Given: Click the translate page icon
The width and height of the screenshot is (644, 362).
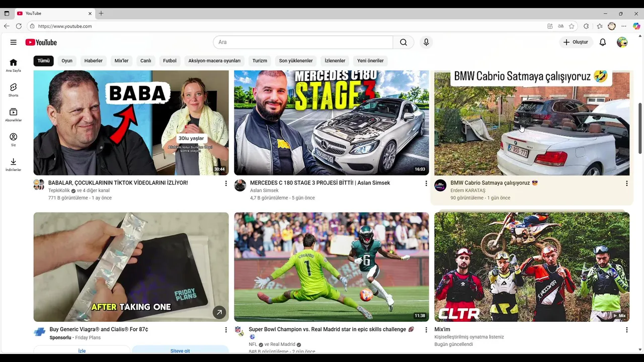Looking at the screenshot, I should click(561, 26).
